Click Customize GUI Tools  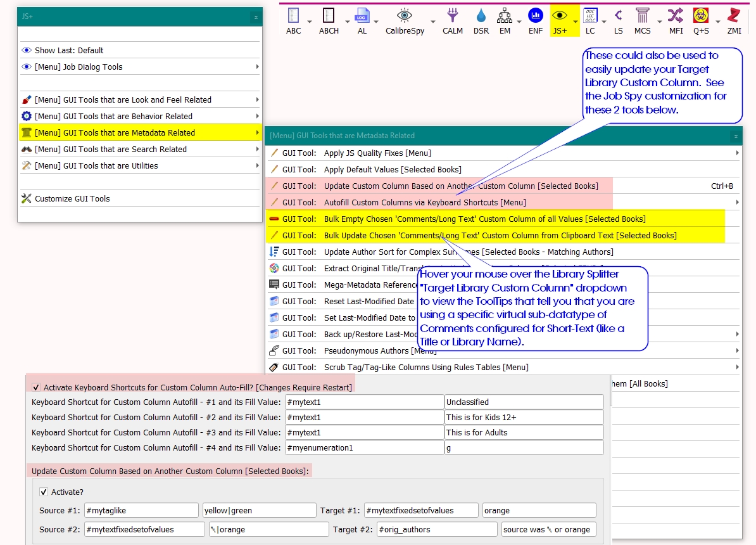click(72, 198)
